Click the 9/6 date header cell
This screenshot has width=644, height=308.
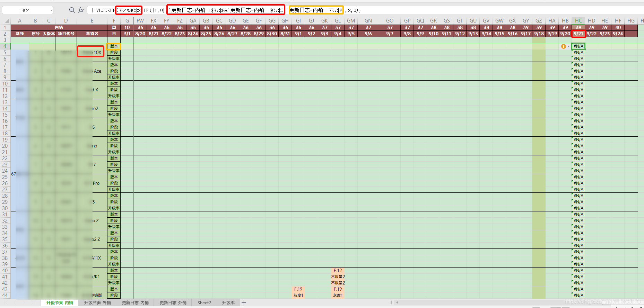pos(368,34)
